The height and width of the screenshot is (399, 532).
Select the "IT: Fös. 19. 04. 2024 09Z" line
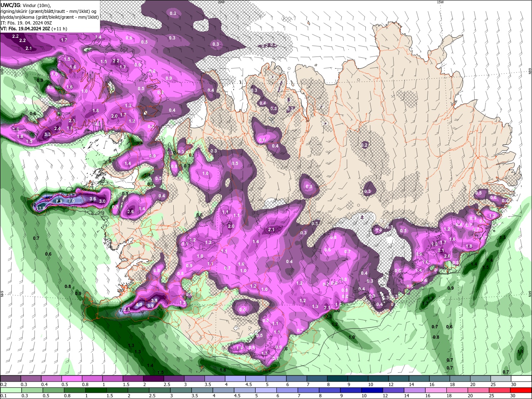(26, 23)
